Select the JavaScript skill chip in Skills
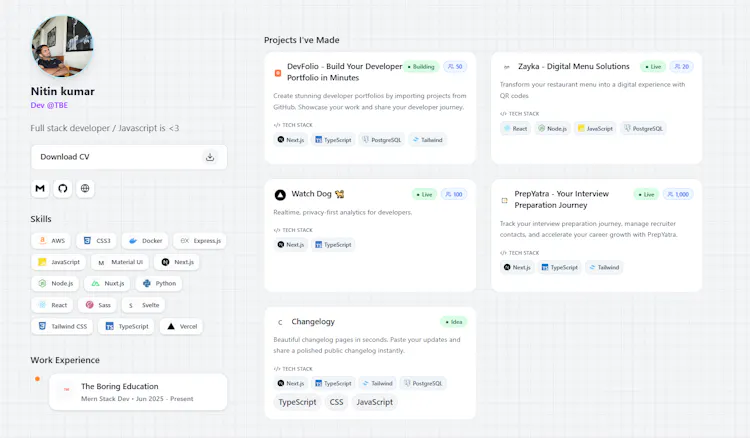The image size is (750, 438). coord(59,262)
